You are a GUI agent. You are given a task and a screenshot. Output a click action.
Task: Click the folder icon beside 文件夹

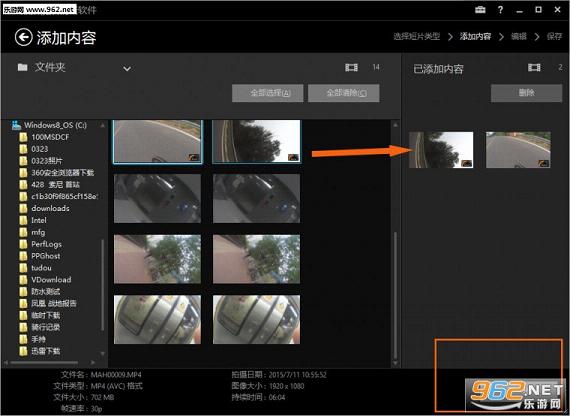click(x=23, y=67)
